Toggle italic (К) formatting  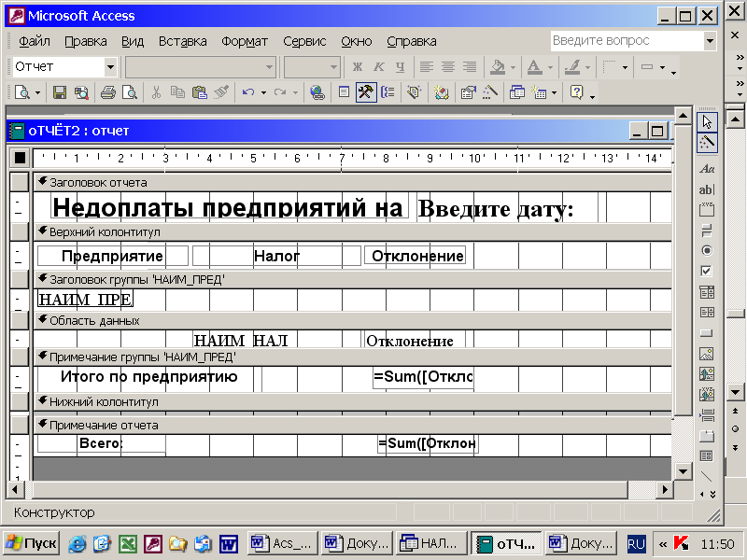point(379,66)
